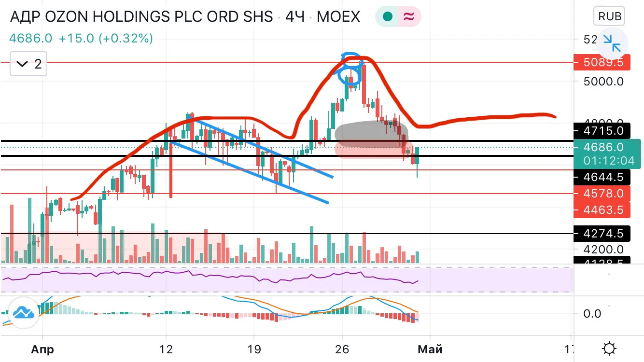Select the 4274.5 horizontal level label
Image resolution: width=644 pixels, height=362 pixels.
point(603,234)
